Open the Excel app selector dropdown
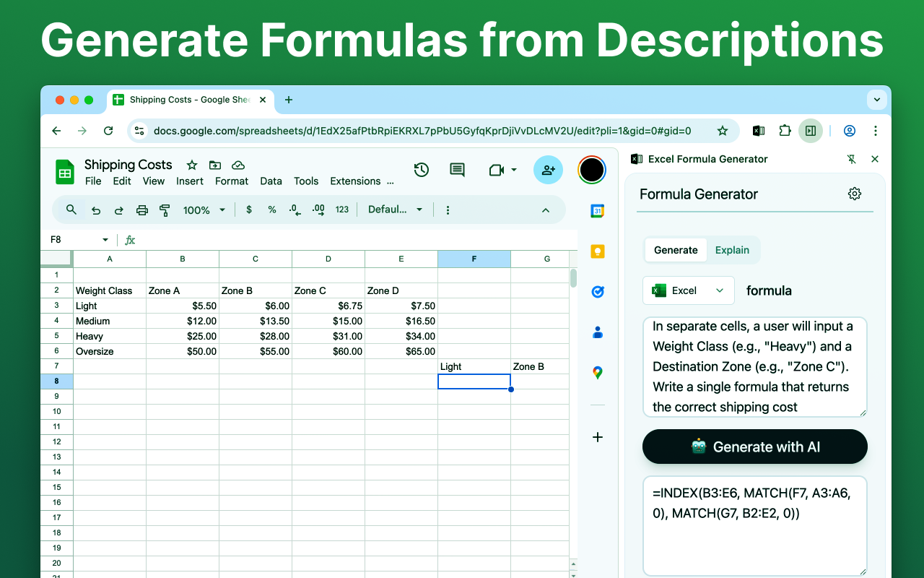 [688, 290]
